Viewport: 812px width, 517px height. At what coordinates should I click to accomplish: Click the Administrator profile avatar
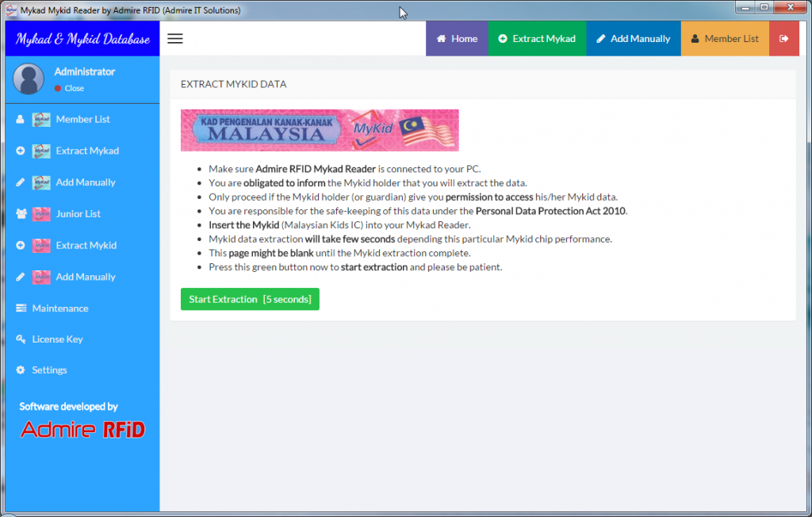tap(29, 79)
